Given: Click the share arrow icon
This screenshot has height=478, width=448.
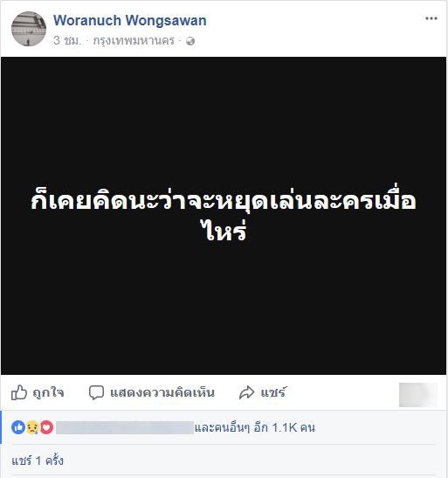Looking at the screenshot, I should tap(246, 392).
